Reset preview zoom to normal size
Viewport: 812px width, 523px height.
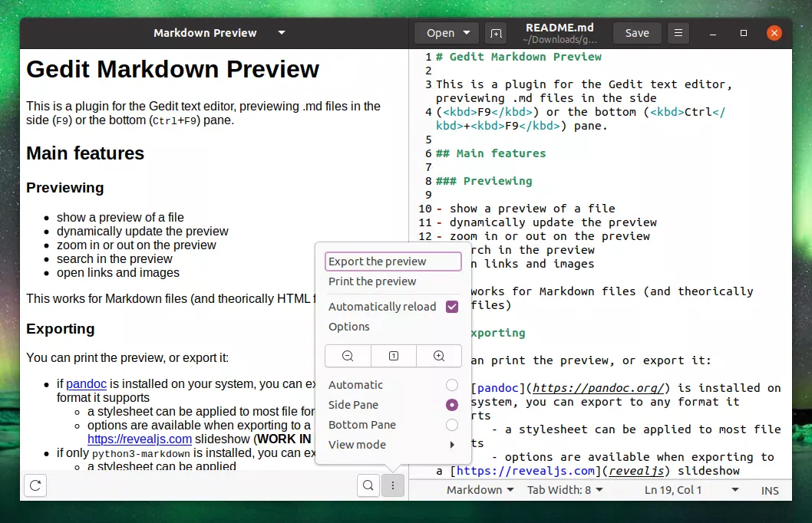pos(394,356)
